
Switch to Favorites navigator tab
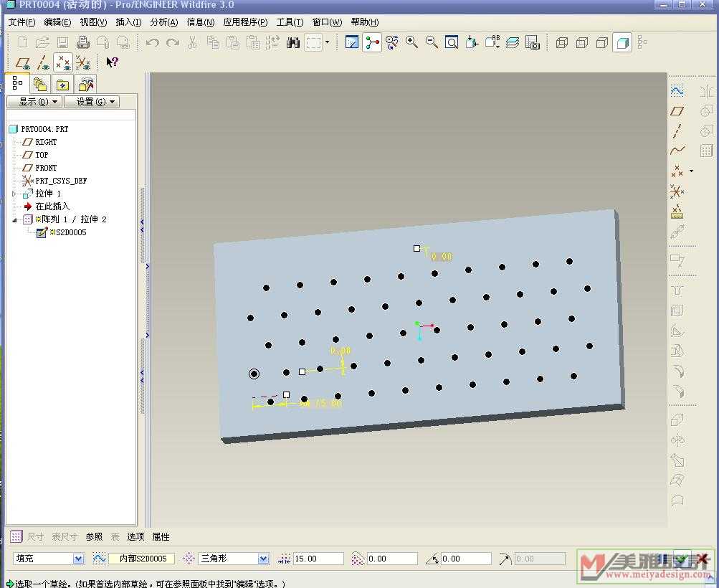coord(62,85)
